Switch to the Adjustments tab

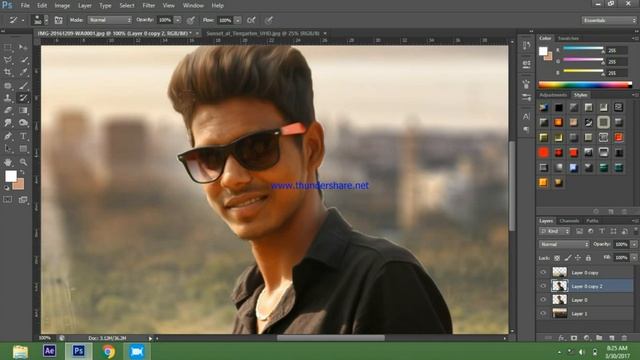pyautogui.click(x=553, y=95)
